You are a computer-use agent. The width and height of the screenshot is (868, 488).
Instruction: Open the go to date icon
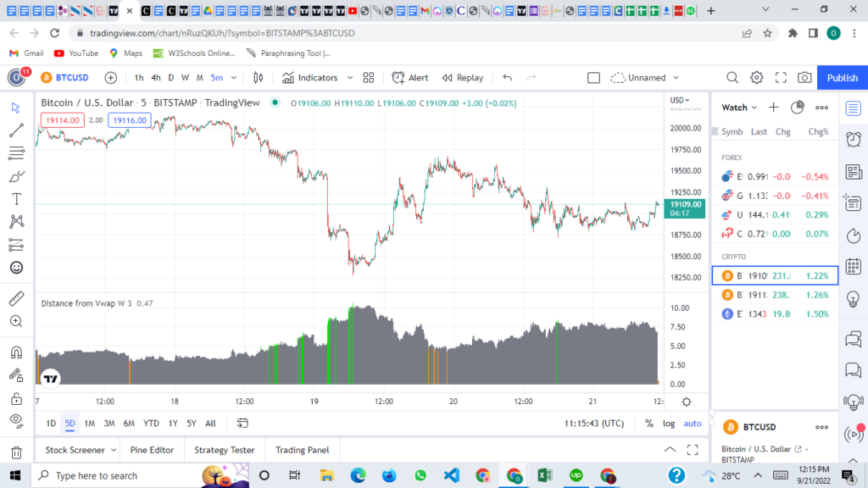click(x=242, y=424)
